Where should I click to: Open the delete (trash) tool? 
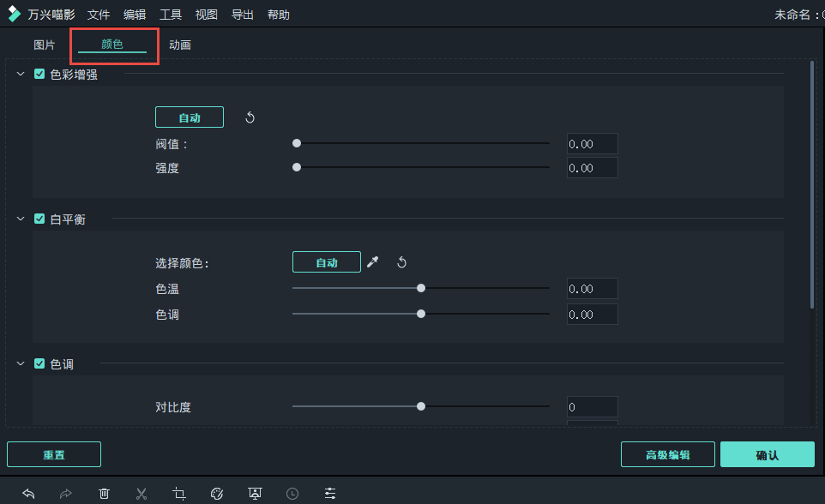104,494
